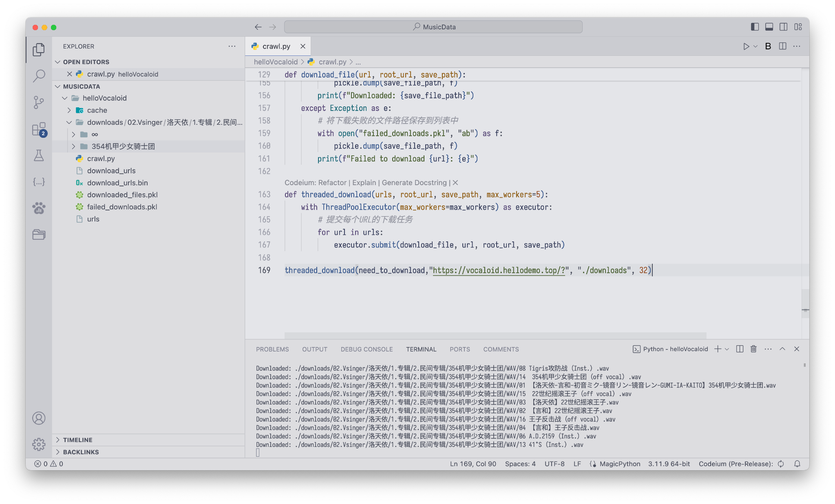Open notifications bell in status bar
Viewport: 835px width, 504px height.
click(797, 464)
